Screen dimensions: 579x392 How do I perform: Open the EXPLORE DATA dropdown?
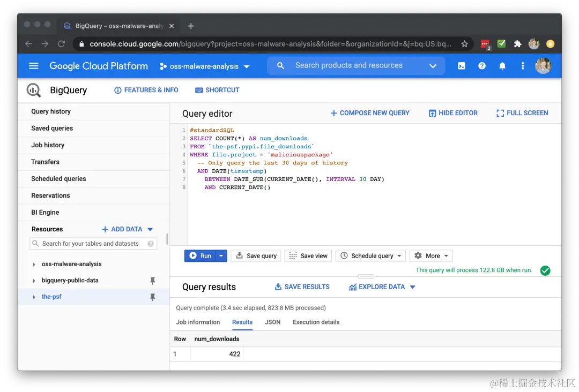pyautogui.click(x=382, y=287)
